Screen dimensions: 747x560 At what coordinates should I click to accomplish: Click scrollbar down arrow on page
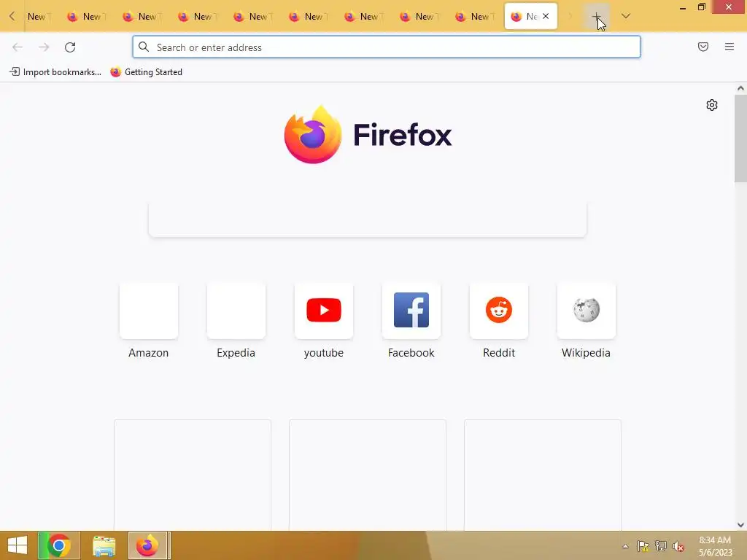(740, 525)
